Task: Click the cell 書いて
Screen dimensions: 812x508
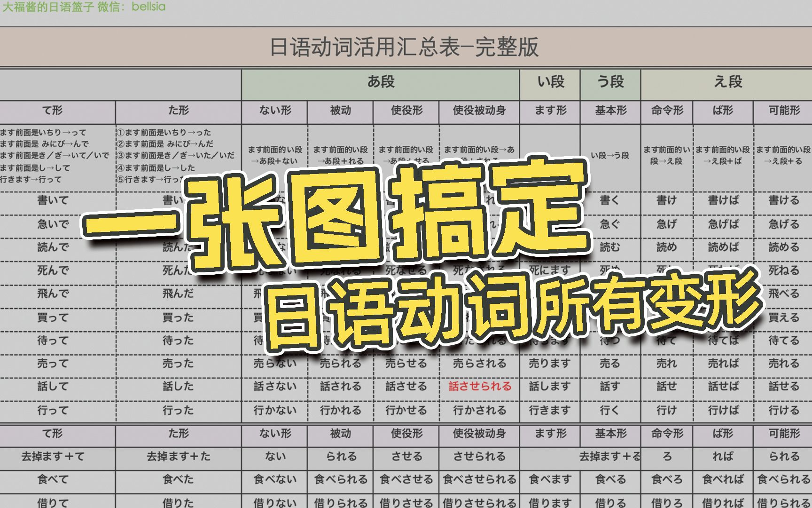Action: tap(53, 201)
